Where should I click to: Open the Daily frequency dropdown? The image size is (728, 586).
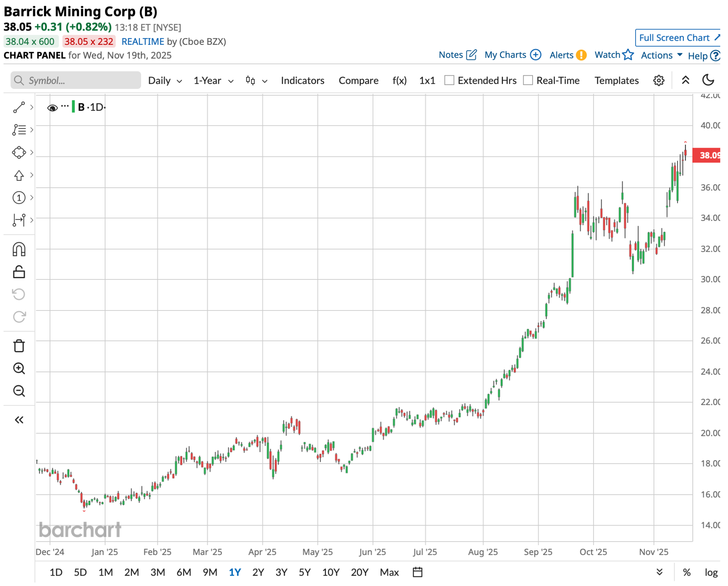coord(165,81)
